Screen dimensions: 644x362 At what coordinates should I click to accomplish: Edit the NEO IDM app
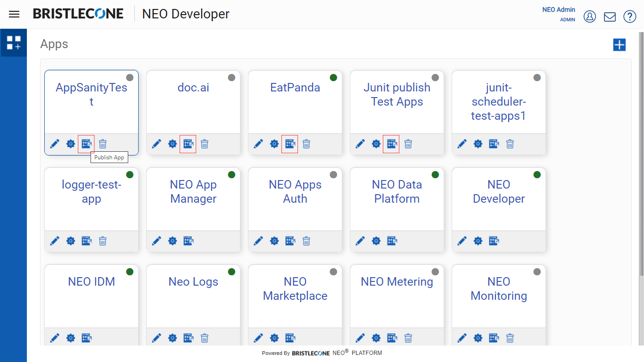coord(55,338)
